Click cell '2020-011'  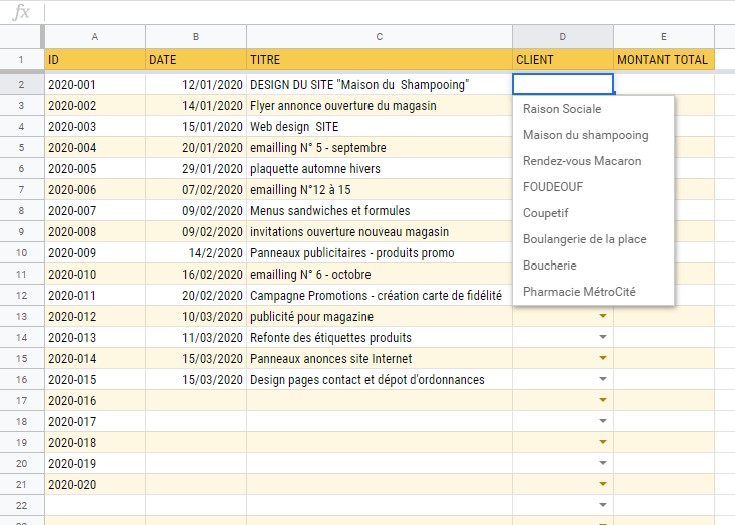click(x=95, y=295)
